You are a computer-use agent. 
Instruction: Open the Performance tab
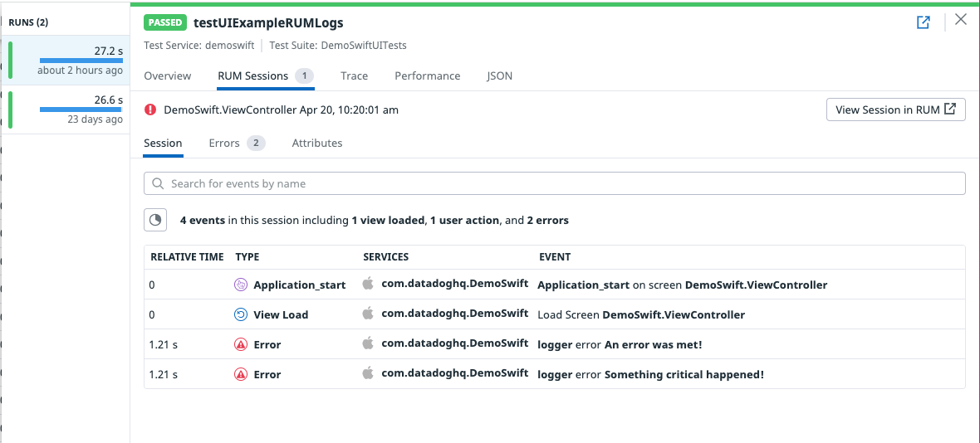pos(427,75)
